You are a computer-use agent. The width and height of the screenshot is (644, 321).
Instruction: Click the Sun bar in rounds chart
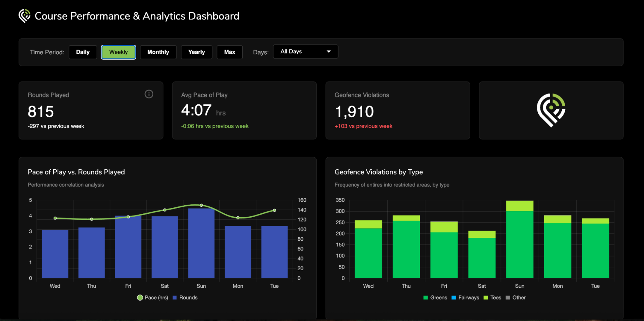pyautogui.click(x=201, y=243)
